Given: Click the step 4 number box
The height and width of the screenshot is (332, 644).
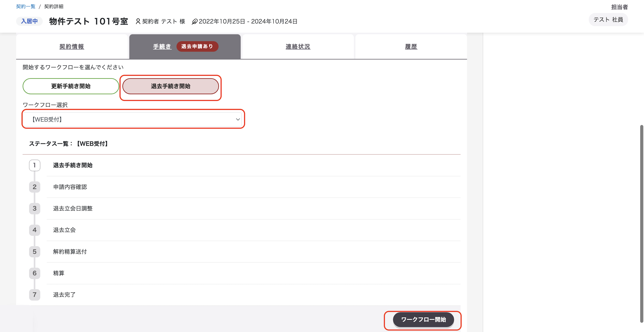Looking at the screenshot, I should (34, 230).
